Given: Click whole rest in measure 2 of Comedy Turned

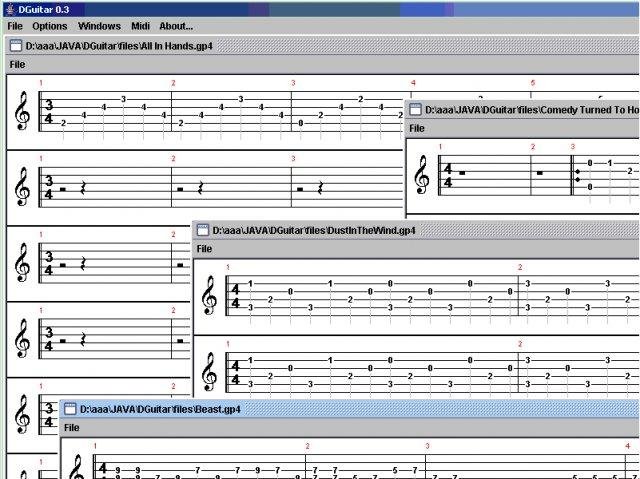Looking at the screenshot, I should 540,173.
